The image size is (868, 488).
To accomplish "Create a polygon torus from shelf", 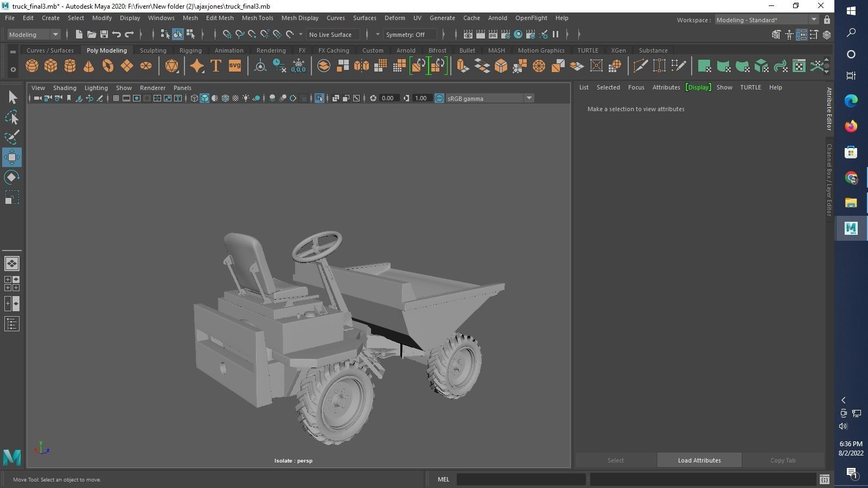I will pos(108,66).
